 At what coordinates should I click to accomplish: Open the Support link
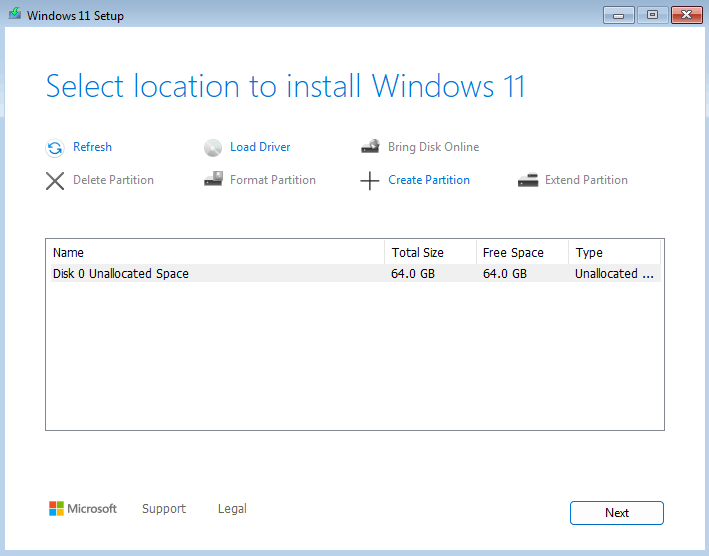(x=164, y=509)
